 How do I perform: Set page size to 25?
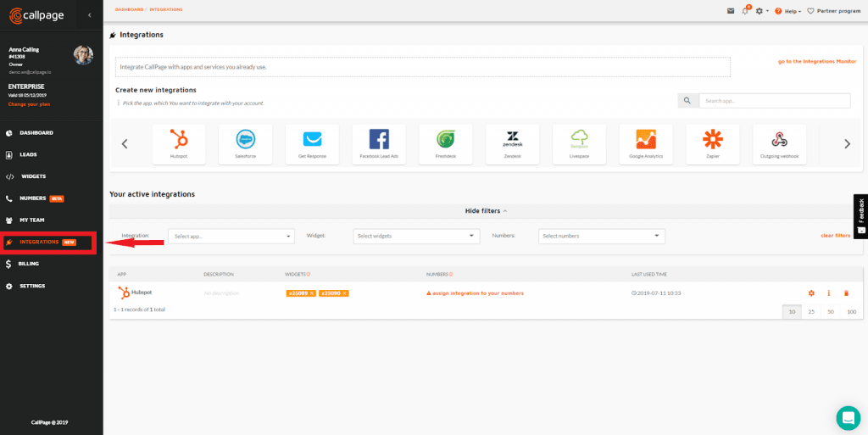811,312
